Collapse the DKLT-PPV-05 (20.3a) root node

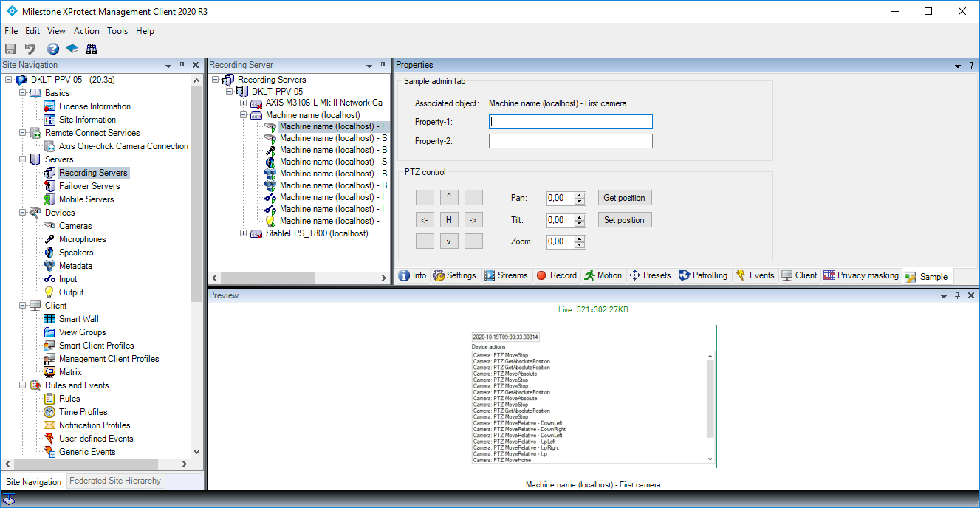click(8, 80)
